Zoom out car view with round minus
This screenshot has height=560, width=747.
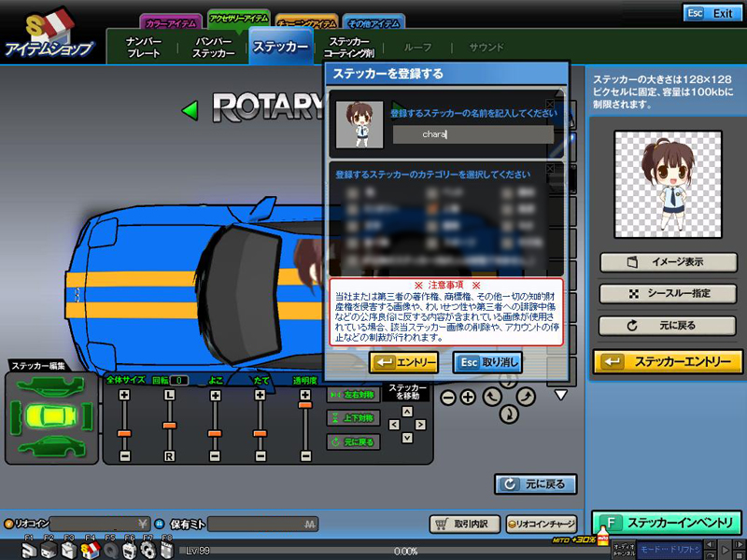pos(448,398)
